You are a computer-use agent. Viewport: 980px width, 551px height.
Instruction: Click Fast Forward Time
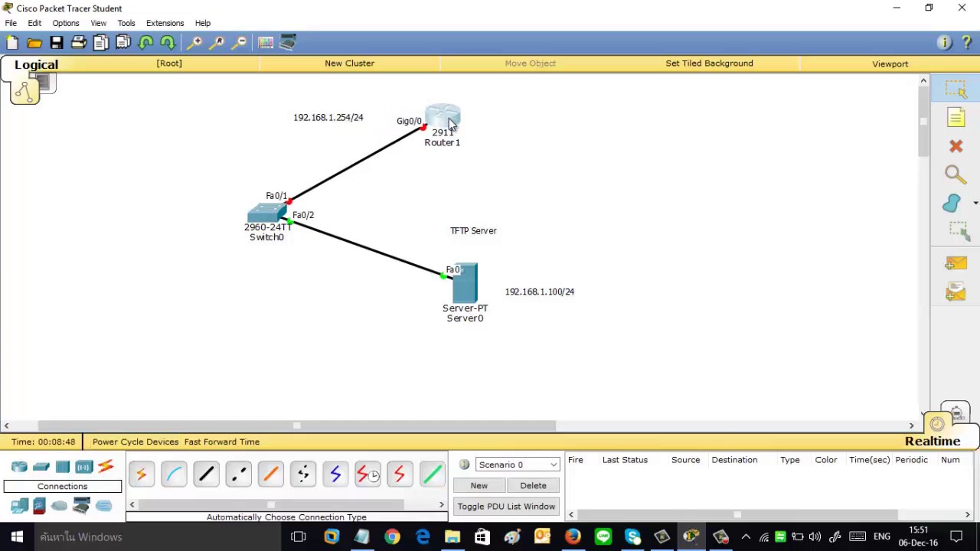tap(222, 442)
